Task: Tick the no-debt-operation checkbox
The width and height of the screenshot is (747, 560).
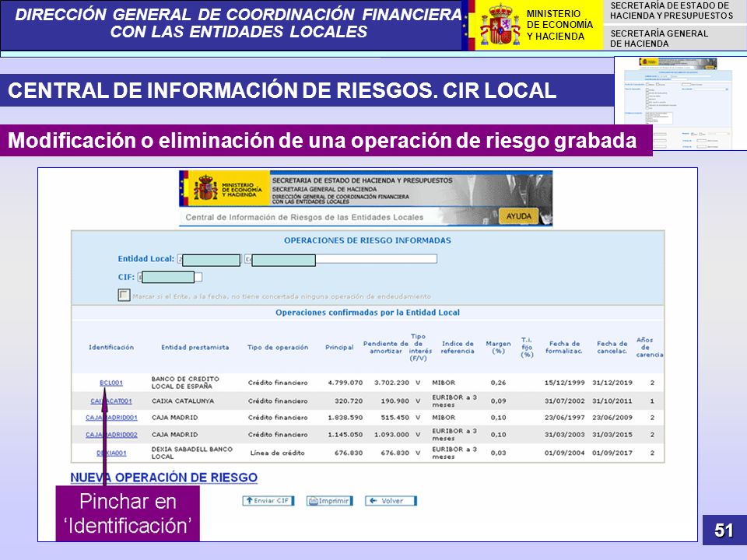Action: pyautogui.click(x=124, y=296)
